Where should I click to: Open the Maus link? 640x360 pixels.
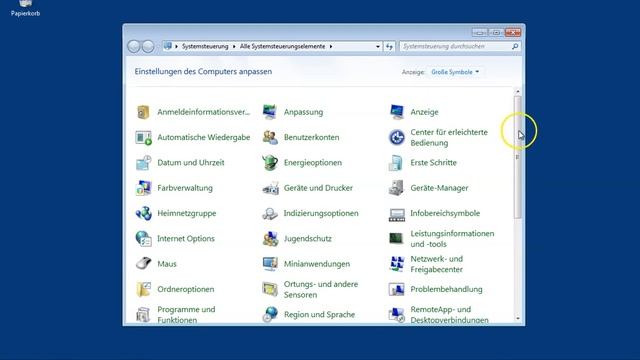click(167, 264)
